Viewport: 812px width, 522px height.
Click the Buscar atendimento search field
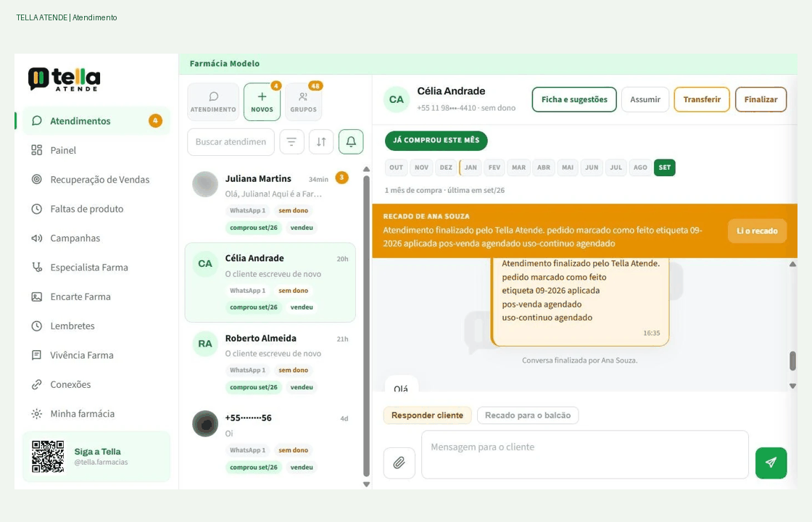[x=231, y=142]
